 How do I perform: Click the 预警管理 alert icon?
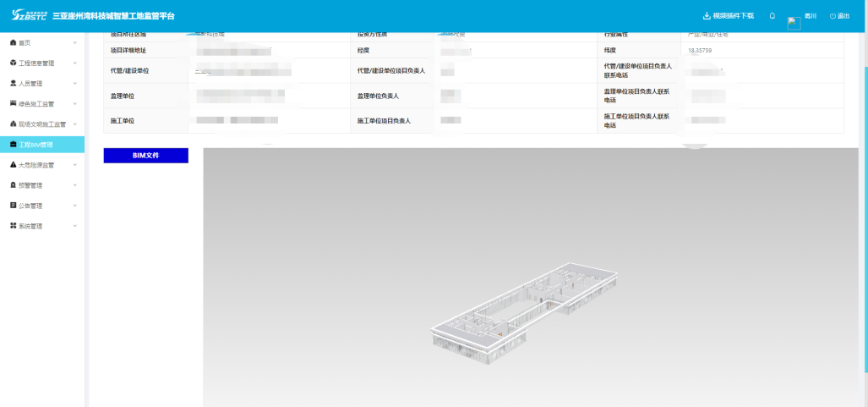click(13, 185)
